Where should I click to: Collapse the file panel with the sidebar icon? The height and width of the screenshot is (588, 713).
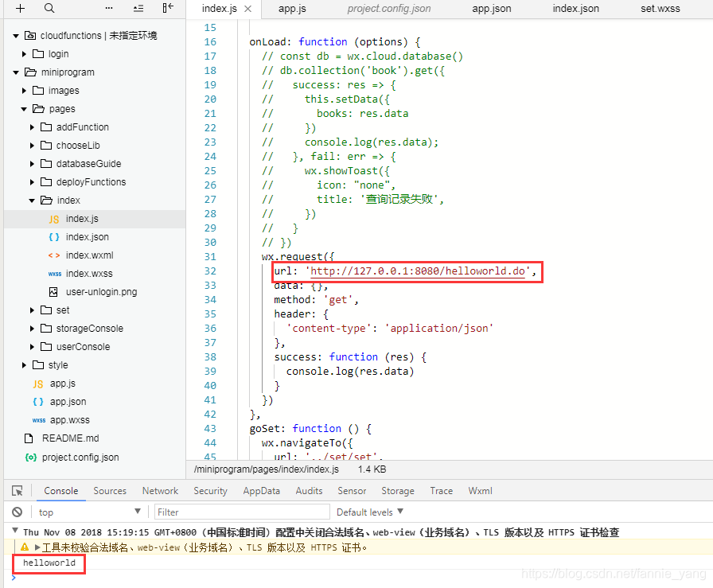pyautogui.click(x=168, y=8)
